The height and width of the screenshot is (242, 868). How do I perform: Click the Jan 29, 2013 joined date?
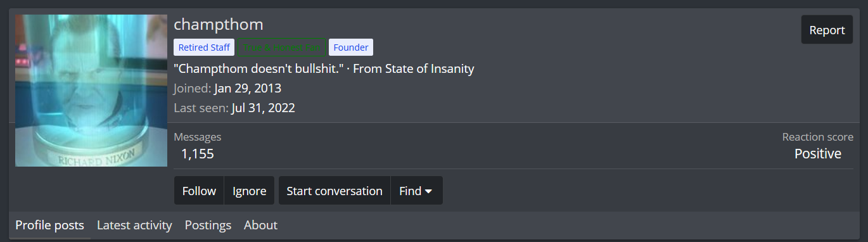click(248, 88)
